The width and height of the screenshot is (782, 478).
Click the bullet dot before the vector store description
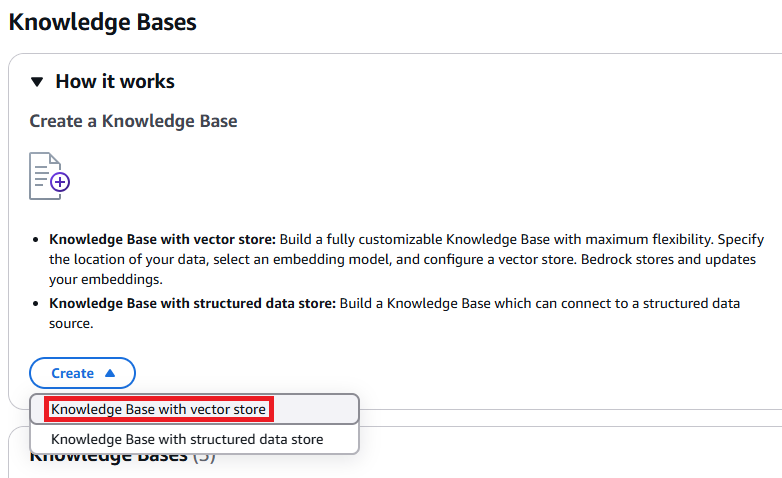coord(37,241)
